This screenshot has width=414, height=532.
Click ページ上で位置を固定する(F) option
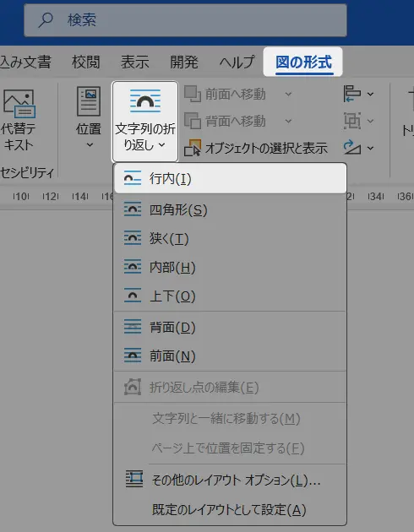tap(231, 448)
